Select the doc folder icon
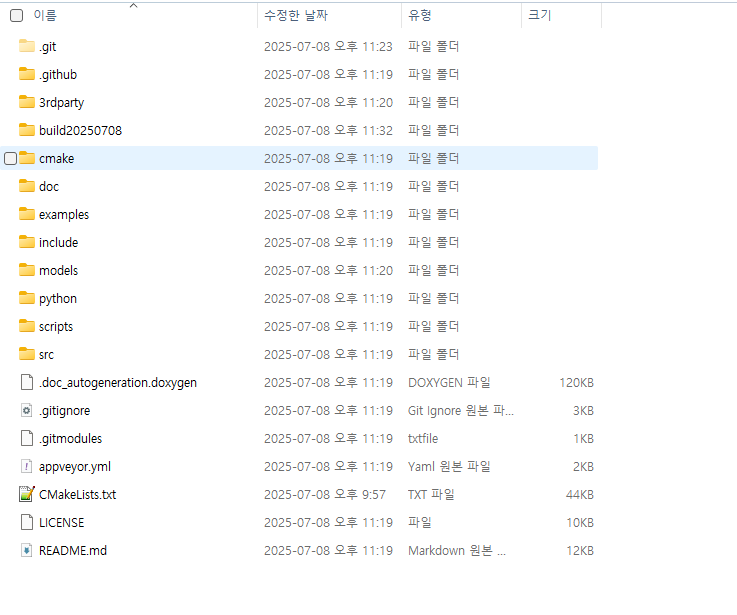737x615 pixels. tap(27, 186)
